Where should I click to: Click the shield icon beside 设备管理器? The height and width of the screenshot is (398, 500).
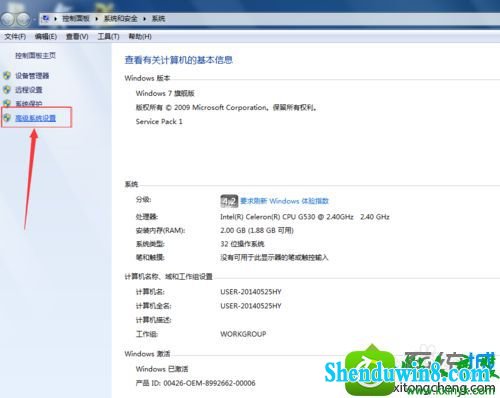click(x=7, y=76)
